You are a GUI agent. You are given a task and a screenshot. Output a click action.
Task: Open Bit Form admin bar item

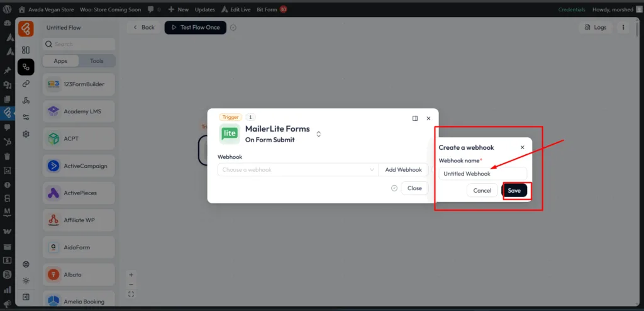coord(272,9)
